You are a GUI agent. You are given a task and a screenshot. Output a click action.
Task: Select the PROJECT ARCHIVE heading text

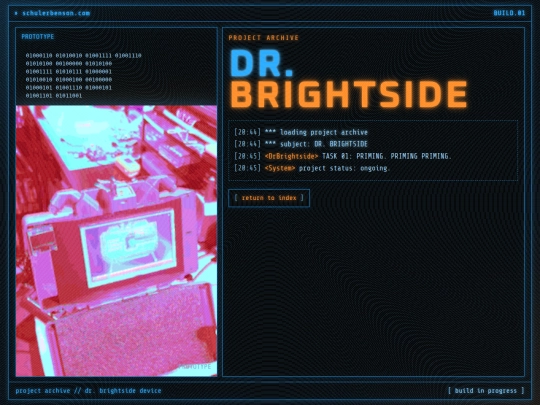coord(263,38)
